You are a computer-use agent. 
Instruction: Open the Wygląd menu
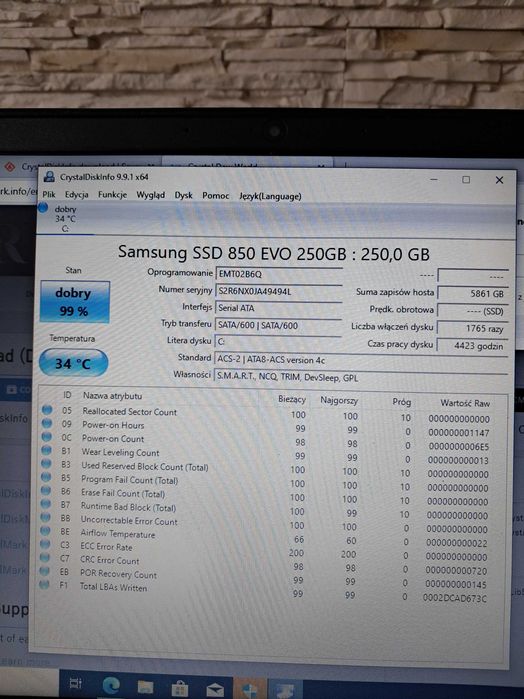tap(150, 195)
